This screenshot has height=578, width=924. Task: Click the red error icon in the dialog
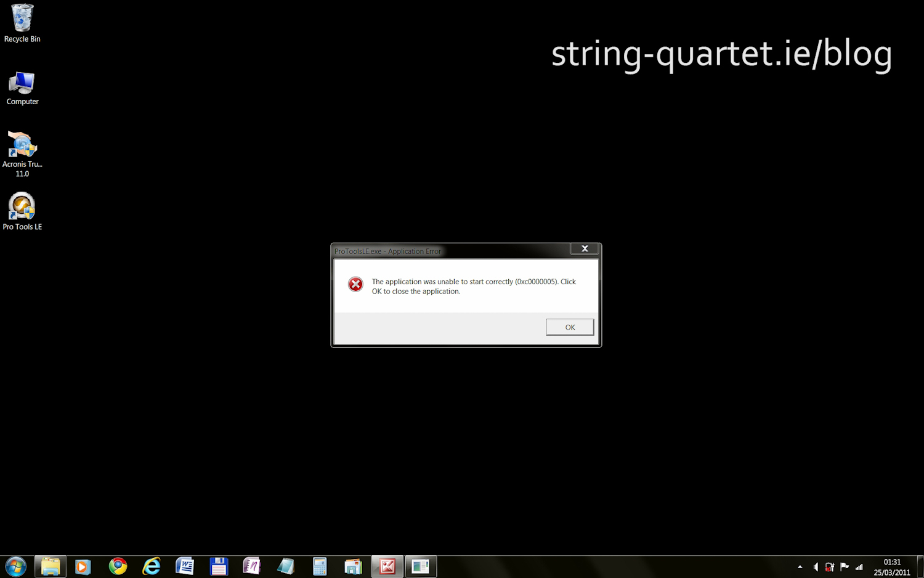point(355,284)
